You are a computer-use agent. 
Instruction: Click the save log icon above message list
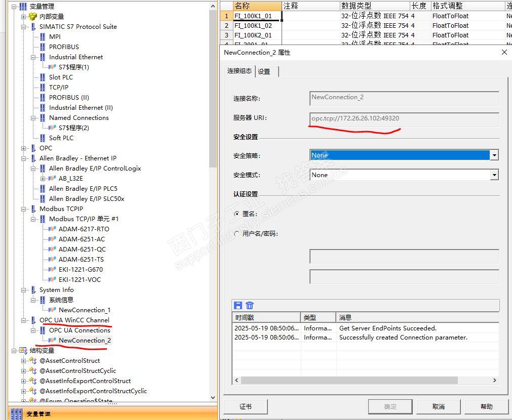238,306
